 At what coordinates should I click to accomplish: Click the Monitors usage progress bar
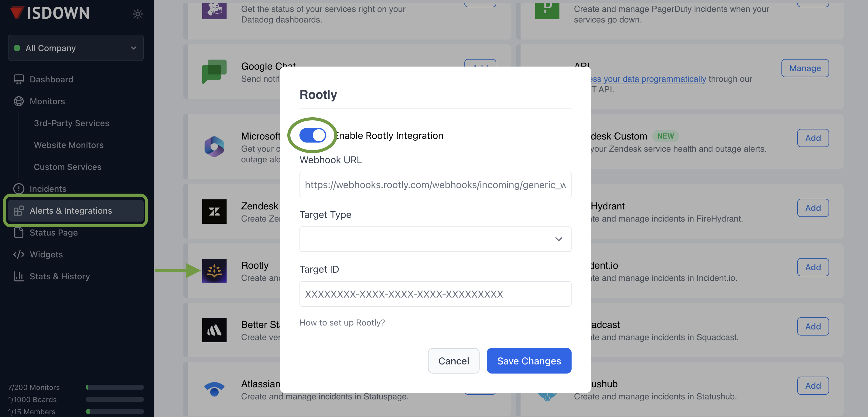[x=114, y=387]
